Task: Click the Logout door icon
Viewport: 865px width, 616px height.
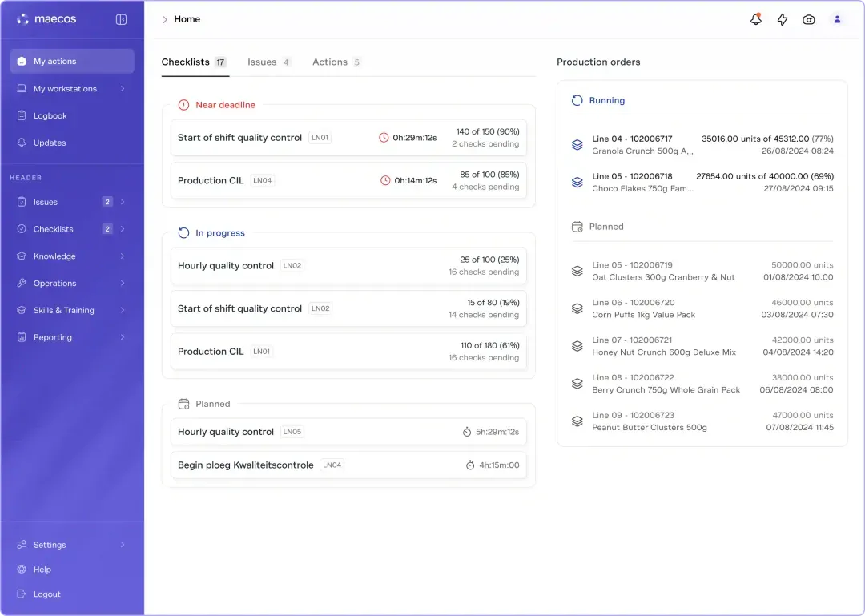Action: pos(22,594)
